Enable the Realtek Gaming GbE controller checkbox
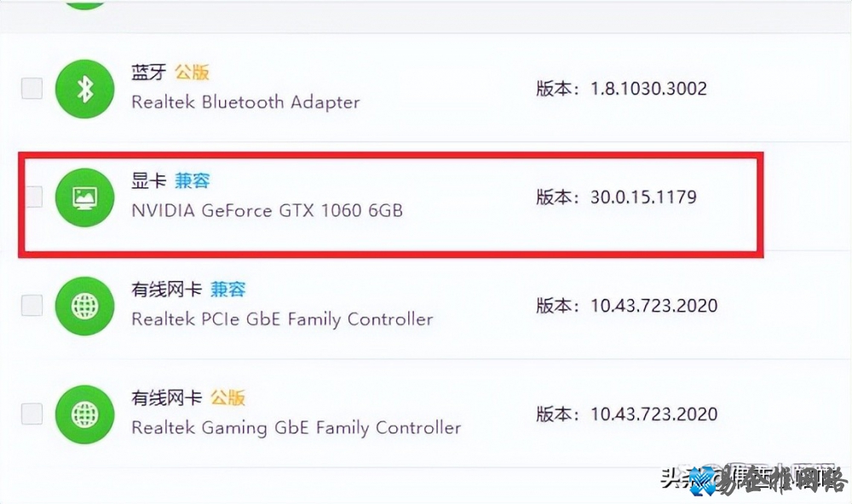The width and height of the screenshot is (852, 504). (32, 414)
